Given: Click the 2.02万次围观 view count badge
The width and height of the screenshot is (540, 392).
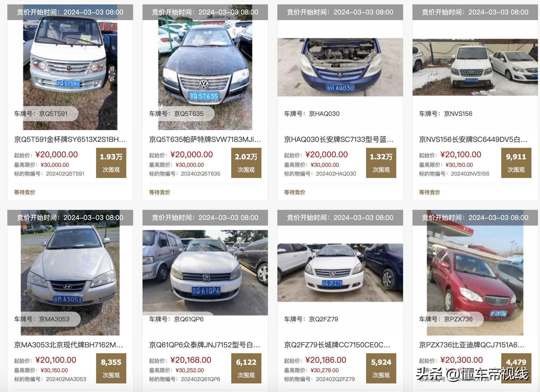Looking at the screenshot, I should [246, 163].
